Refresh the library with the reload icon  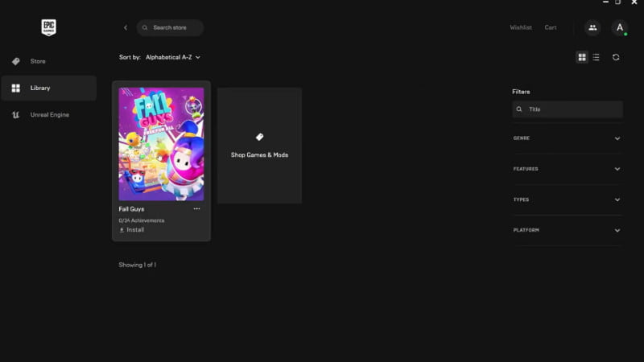[616, 57]
